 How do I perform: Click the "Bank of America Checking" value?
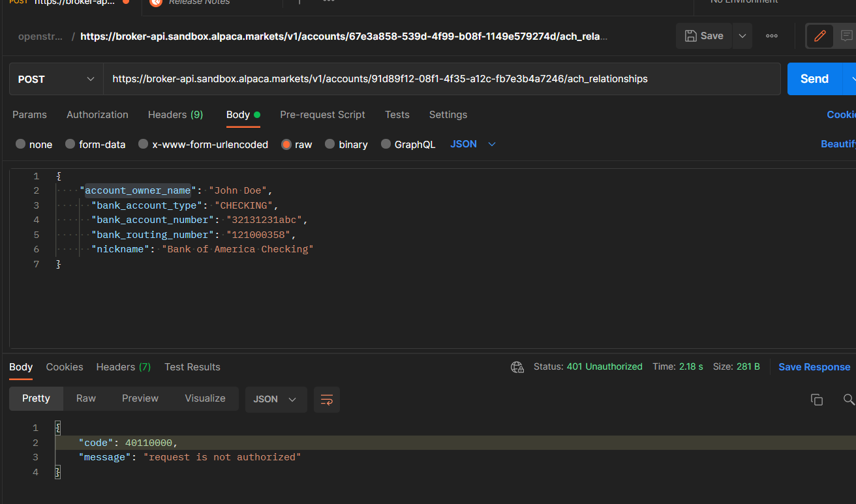[x=238, y=249]
